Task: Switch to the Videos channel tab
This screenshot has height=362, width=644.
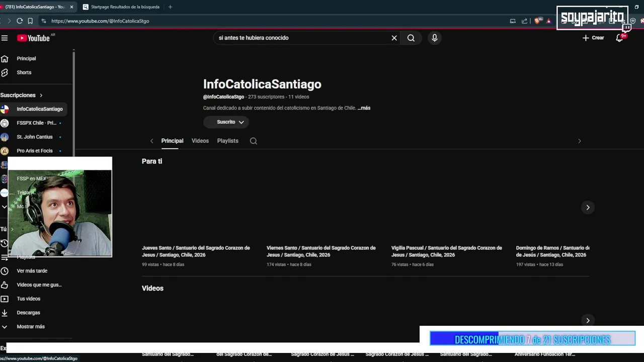Action: [200, 141]
